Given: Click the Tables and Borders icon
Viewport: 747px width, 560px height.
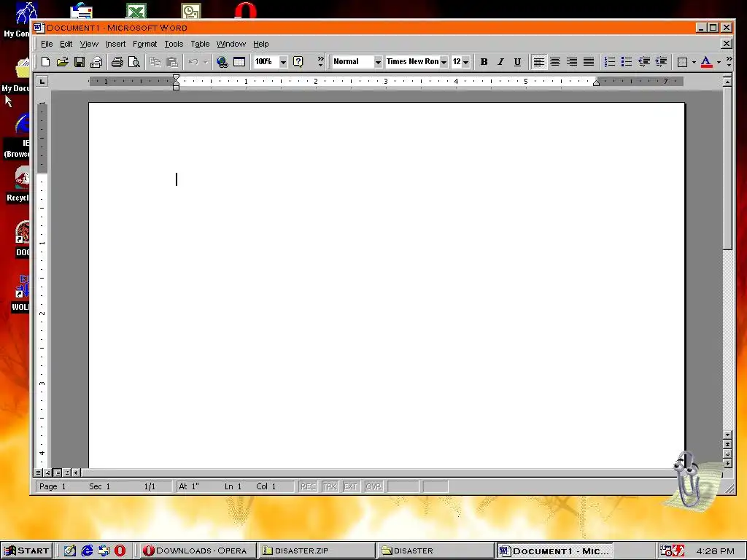Looking at the screenshot, I should pyautogui.click(x=239, y=62).
